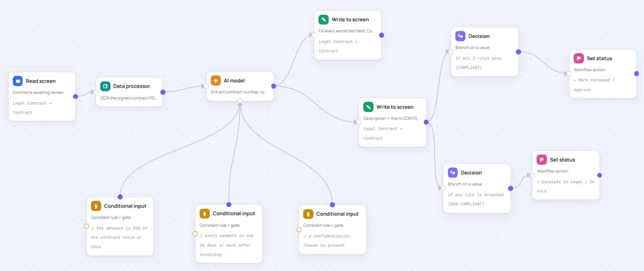Click the output port of the 'if all 3 rules pass' Decision

[x=518, y=52]
